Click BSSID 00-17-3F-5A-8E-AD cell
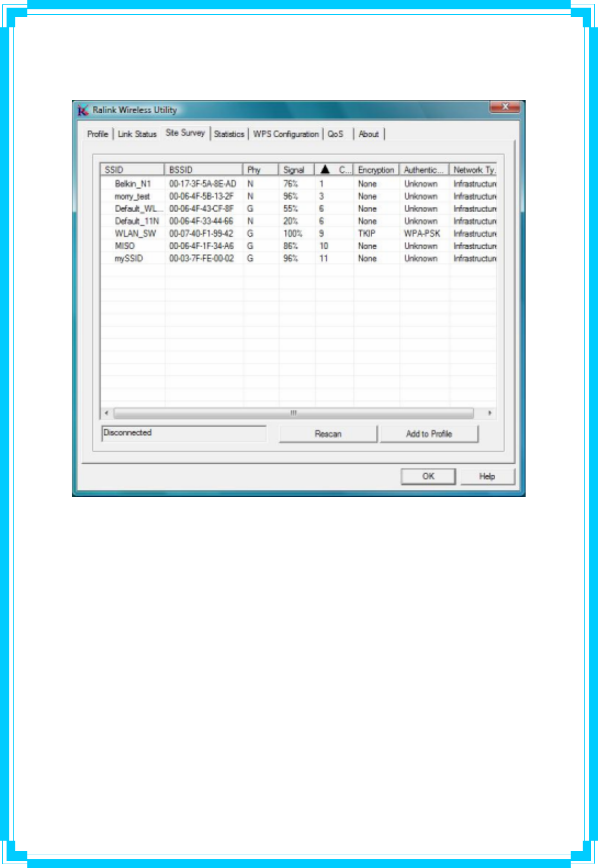This screenshot has width=598, height=868. 203,184
